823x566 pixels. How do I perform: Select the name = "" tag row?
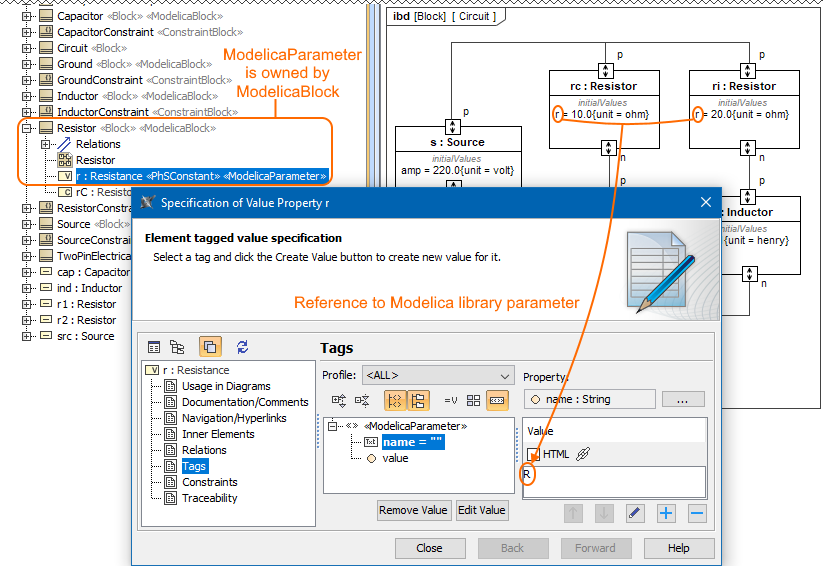(413, 442)
